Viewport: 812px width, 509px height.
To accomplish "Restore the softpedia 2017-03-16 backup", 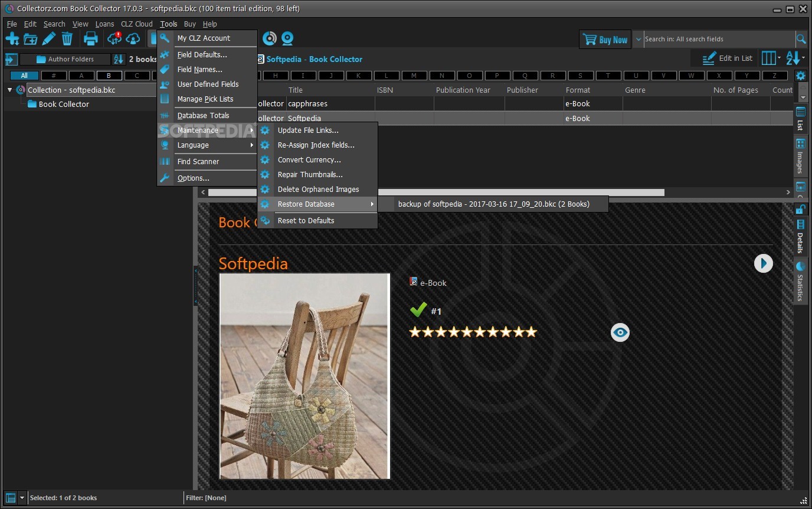I will pos(493,204).
